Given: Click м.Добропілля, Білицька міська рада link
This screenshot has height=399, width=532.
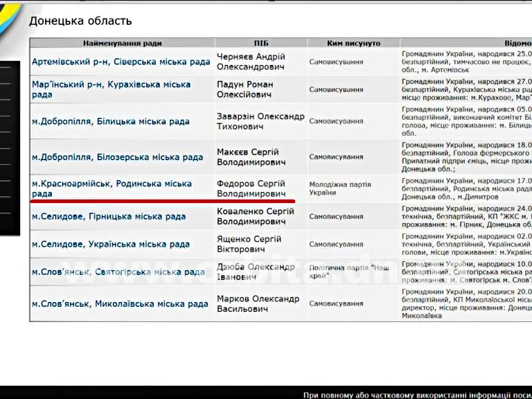Looking at the screenshot, I should 110,121.
